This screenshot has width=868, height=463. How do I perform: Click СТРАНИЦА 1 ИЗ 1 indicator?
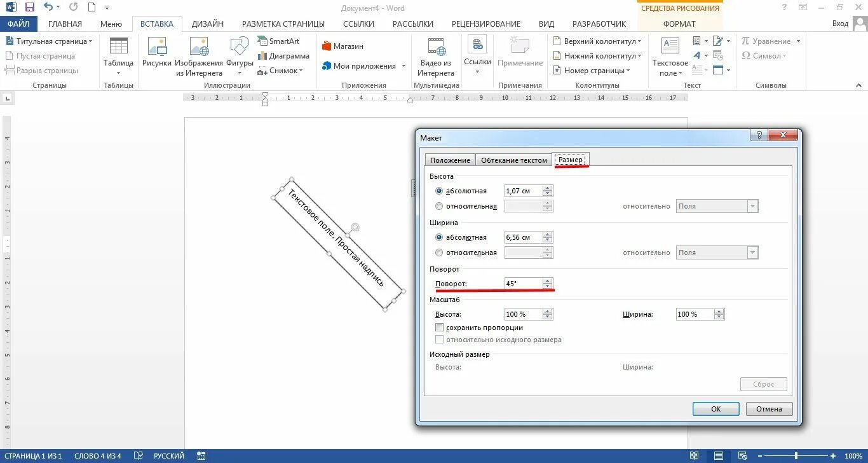(33, 455)
